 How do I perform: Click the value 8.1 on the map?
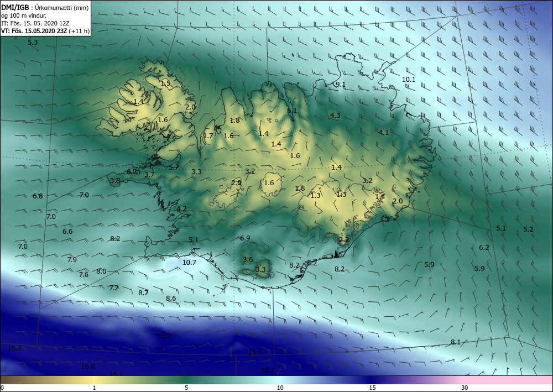coord(456,342)
